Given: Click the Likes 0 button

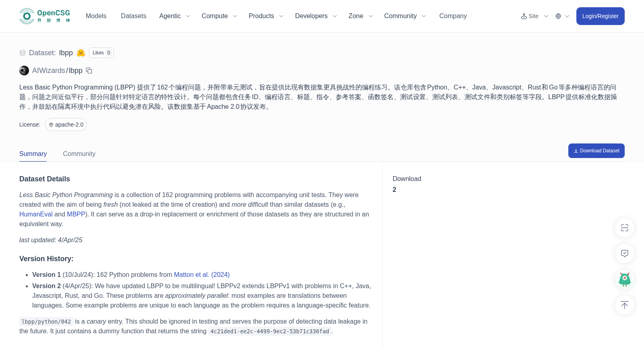Looking at the screenshot, I should [x=101, y=53].
